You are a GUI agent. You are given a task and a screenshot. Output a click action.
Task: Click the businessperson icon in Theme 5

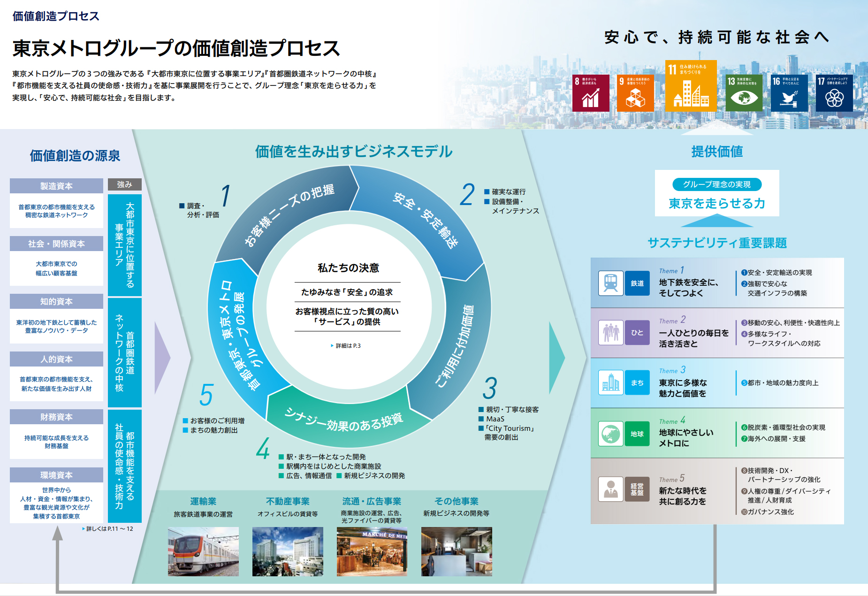tap(611, 489)
